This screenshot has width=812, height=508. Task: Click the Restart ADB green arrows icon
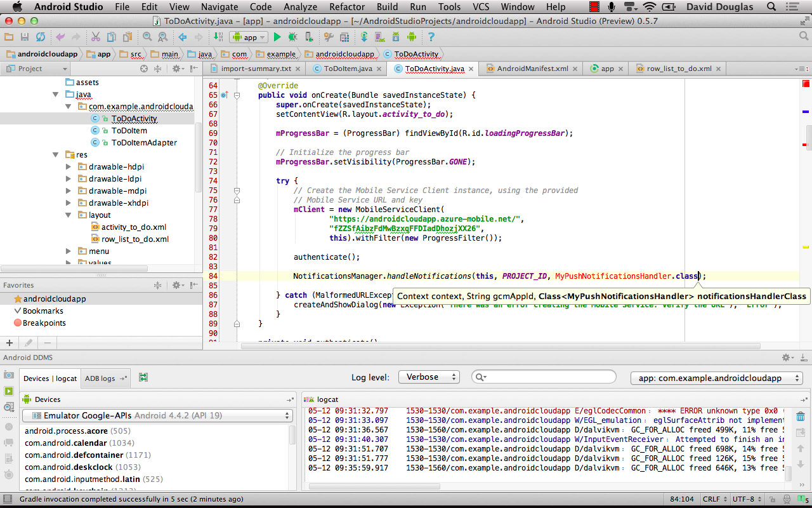143,377
